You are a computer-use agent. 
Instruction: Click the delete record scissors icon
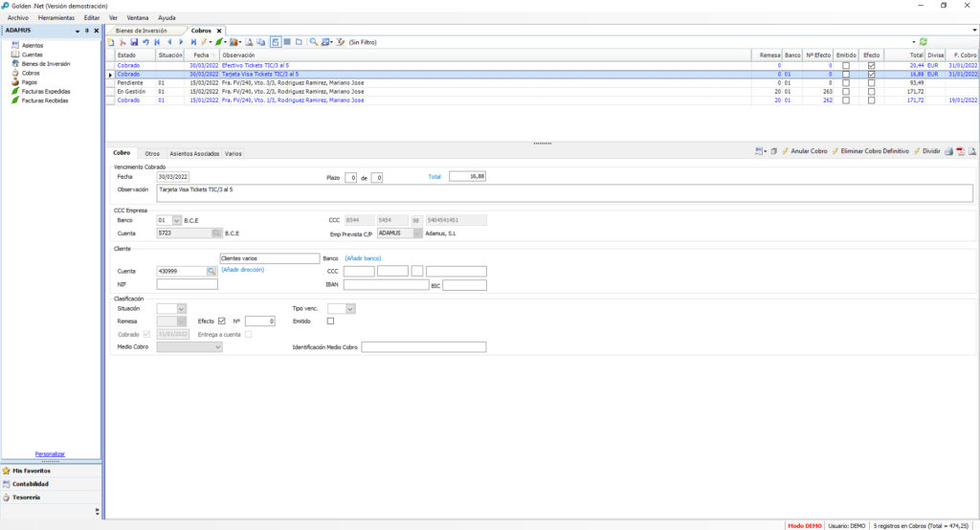(x=122, y=42)
